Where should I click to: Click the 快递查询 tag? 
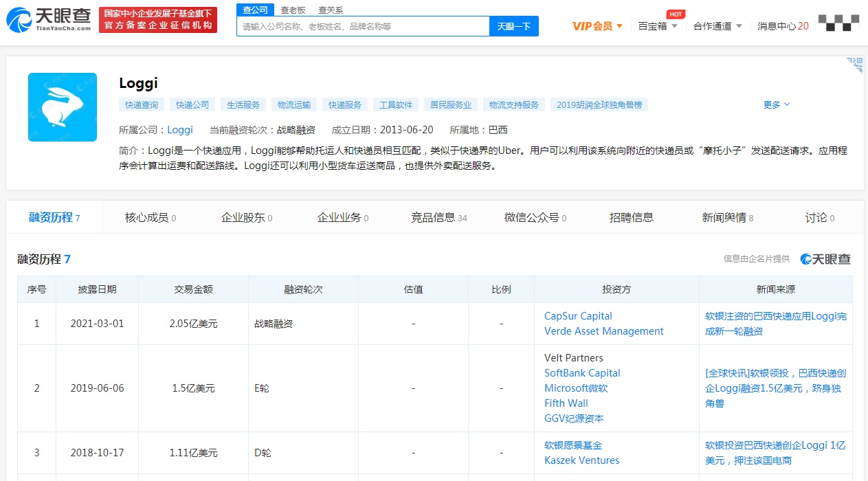pos(142,105)
